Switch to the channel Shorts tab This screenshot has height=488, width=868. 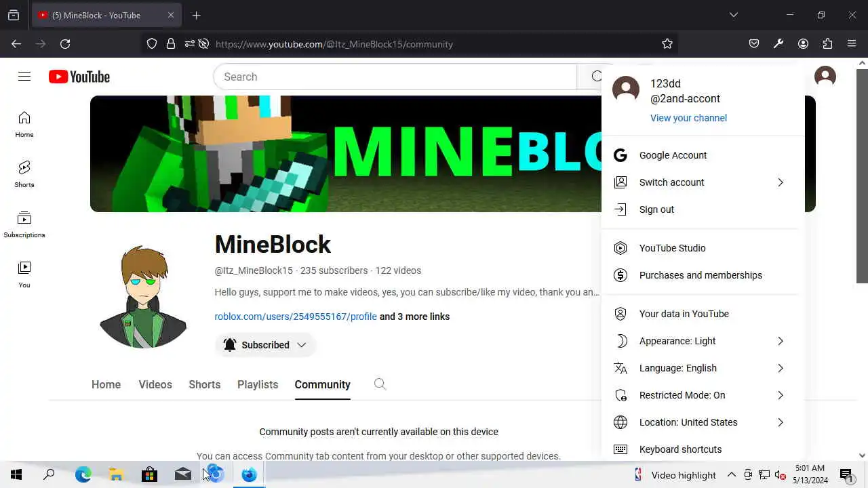(x=204, y=384)
